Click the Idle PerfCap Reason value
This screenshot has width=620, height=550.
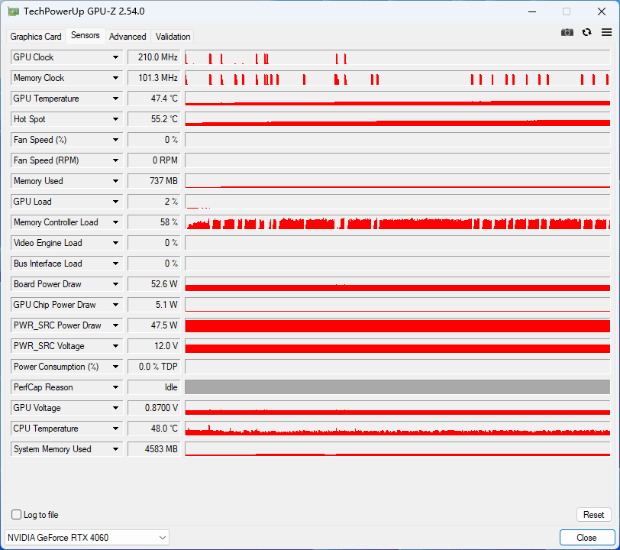tap(153, 387)
